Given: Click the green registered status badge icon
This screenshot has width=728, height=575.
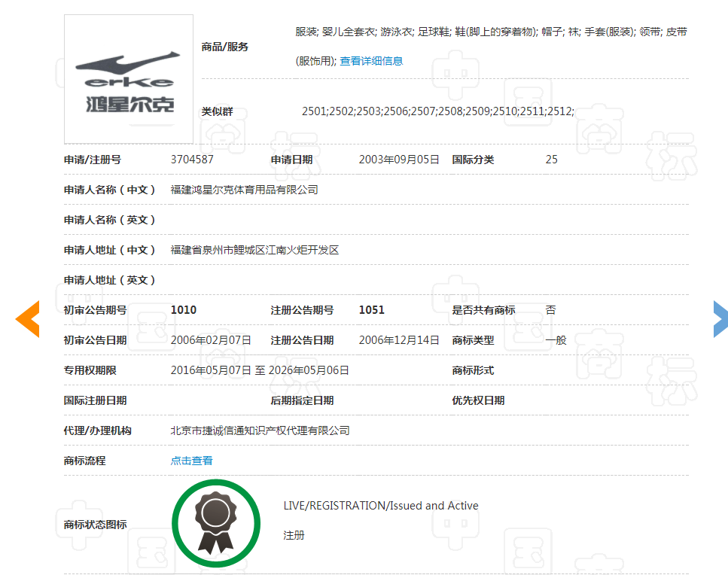Looking at the screenshot, I should click(x=216, y=524).
